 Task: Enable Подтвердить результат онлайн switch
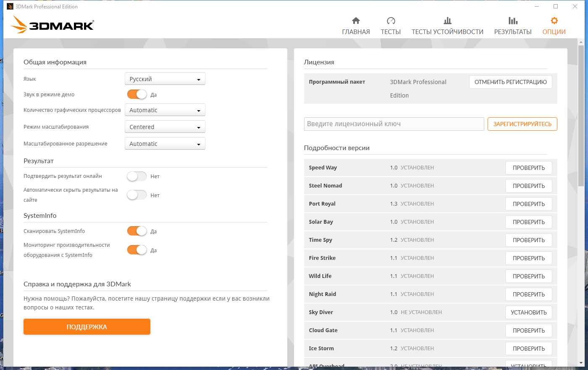(137, 176)
